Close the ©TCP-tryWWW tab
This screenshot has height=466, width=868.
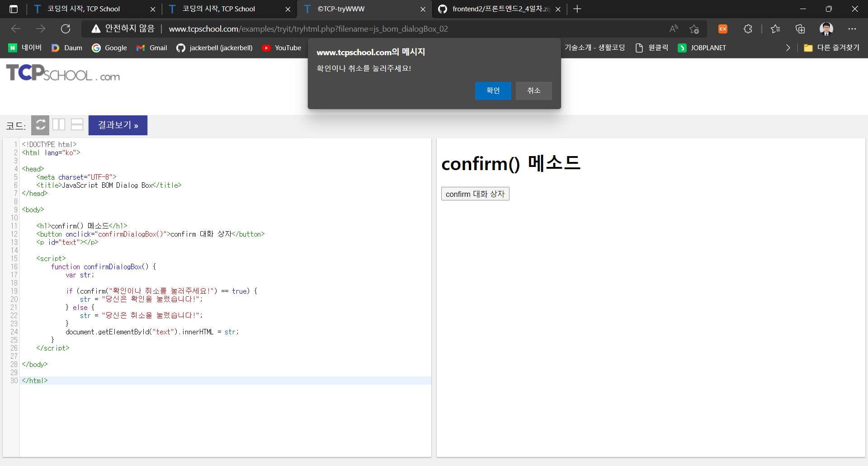pyautogui.click(x=423, y=9)
